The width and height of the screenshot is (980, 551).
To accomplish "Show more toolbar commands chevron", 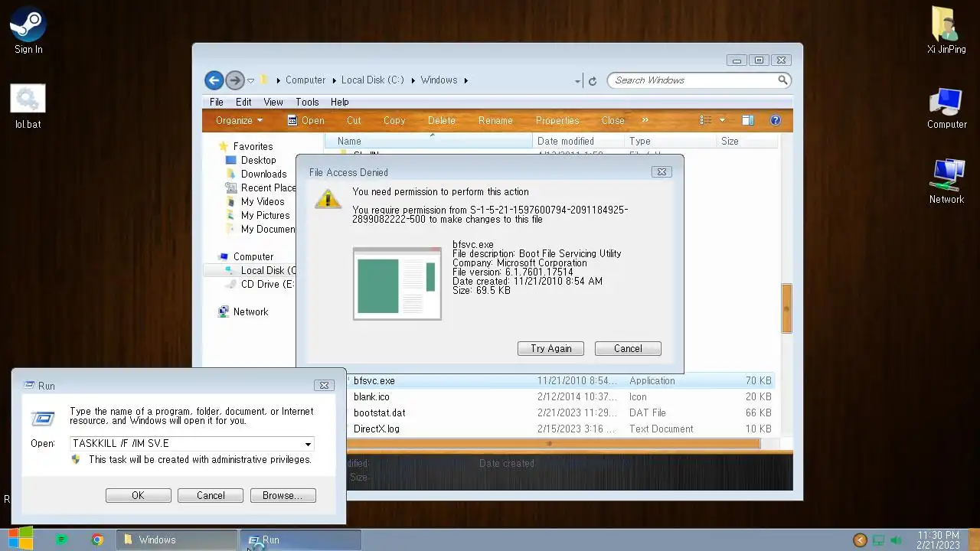I will (x=645, y=120).
